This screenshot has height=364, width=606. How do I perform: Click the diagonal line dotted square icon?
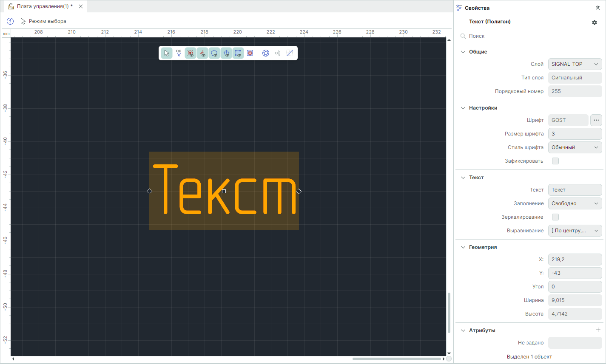click(x=290, y=53)
